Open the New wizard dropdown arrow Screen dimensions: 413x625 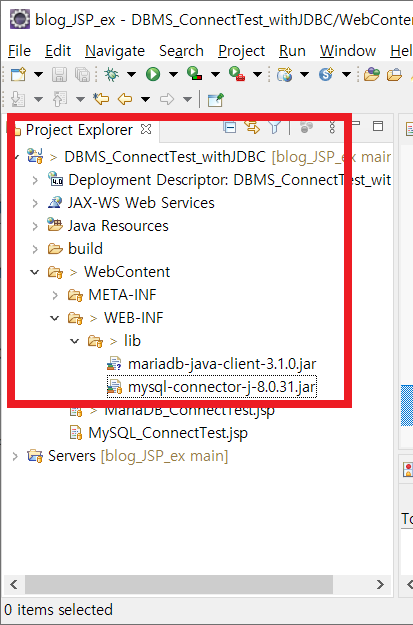(x=38, y=74)
